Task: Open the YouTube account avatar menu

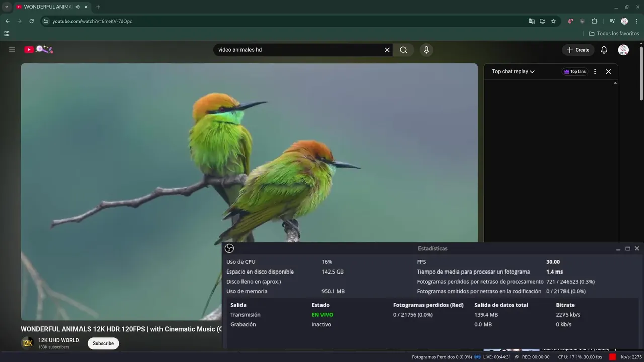Action: [x=623, y=50]
